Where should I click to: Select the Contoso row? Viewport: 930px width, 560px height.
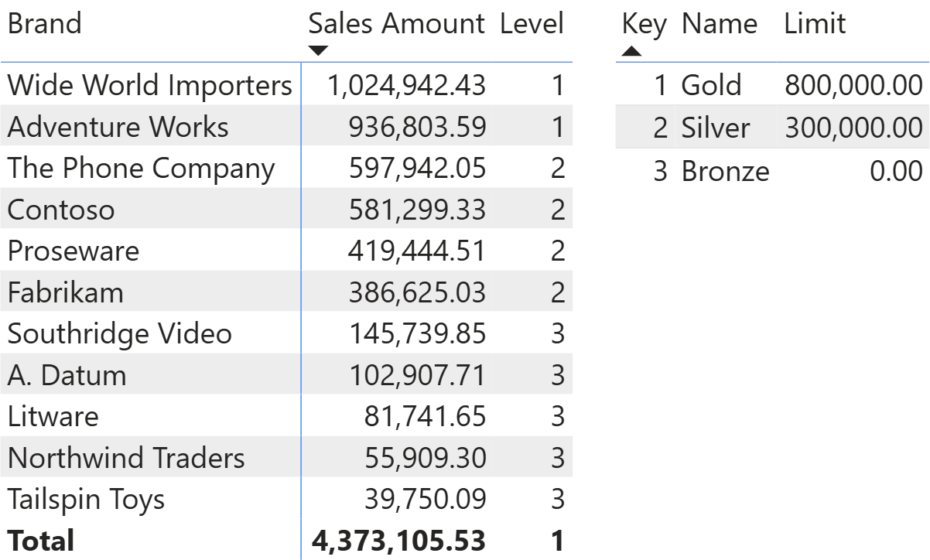point(60,210)
